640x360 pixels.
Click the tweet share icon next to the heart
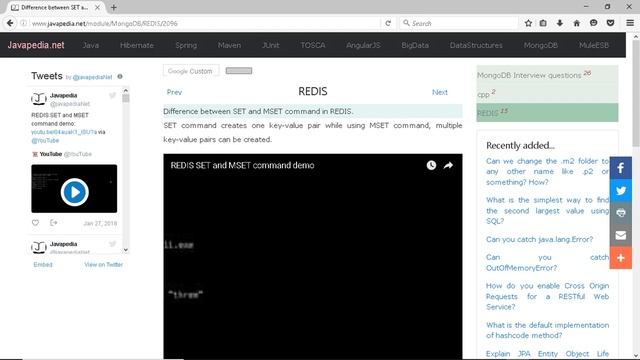[x=53, y=223]
